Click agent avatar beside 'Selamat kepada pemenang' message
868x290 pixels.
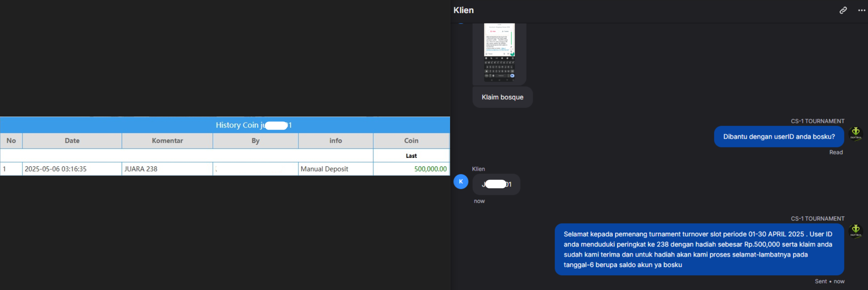pos(856,231)
